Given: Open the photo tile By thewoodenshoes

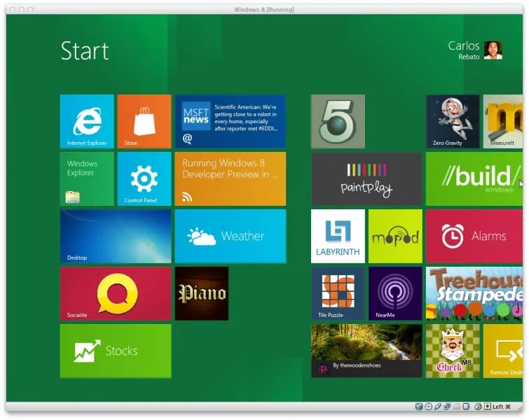Looking at the screenshot, I should pos(366,351).
